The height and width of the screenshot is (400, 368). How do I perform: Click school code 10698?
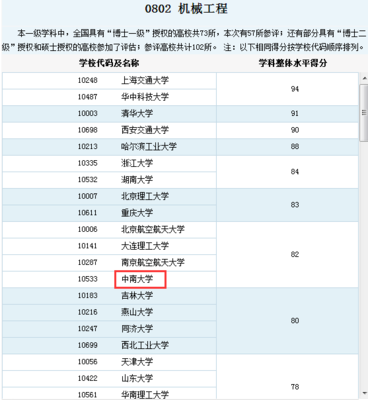pos(88,130)
